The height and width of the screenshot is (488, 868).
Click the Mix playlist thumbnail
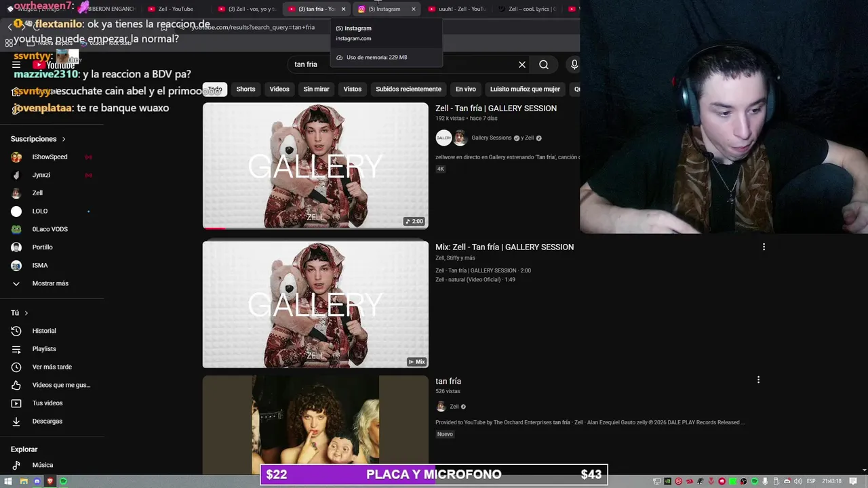coord(315,304)
